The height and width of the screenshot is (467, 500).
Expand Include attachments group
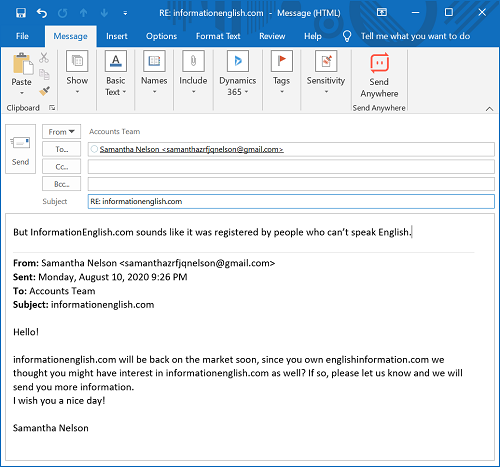[x=193, y=73]
